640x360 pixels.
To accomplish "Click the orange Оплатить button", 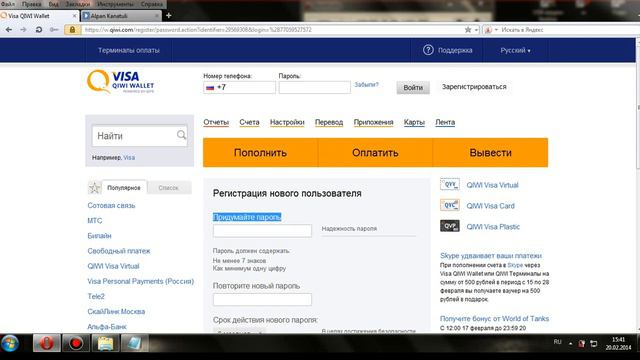I will pos(375,153).
